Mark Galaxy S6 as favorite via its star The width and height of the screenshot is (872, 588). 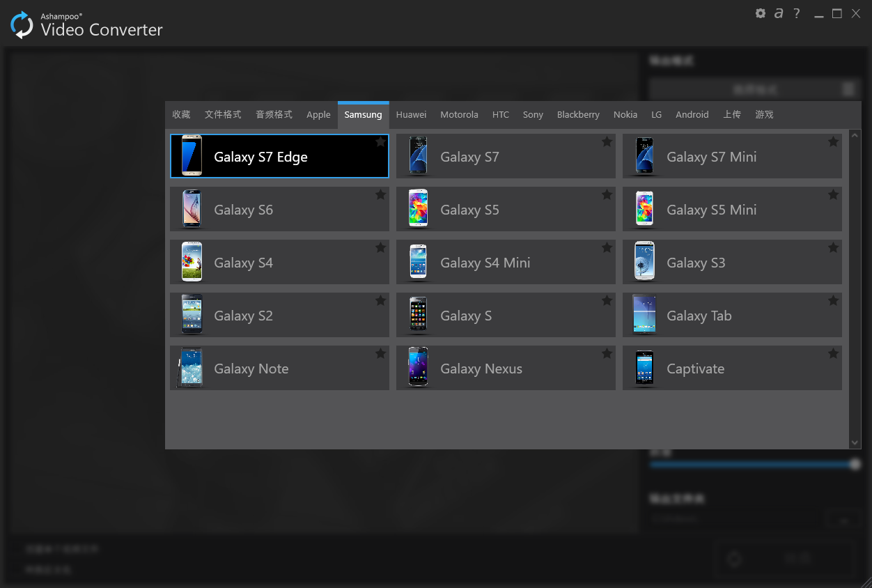click(380, 194)
